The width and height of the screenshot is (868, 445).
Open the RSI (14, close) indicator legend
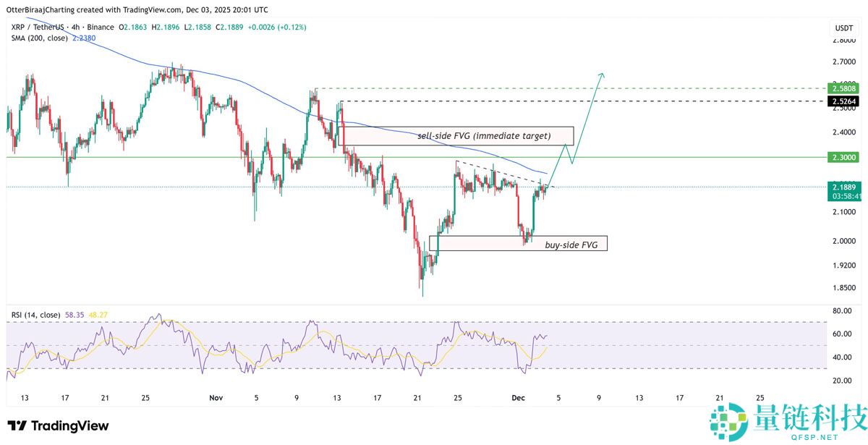[x=35, y=315]
